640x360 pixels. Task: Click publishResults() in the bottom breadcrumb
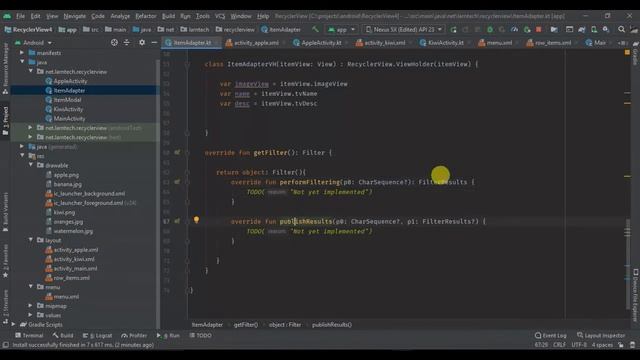click(x=331, y=324)
